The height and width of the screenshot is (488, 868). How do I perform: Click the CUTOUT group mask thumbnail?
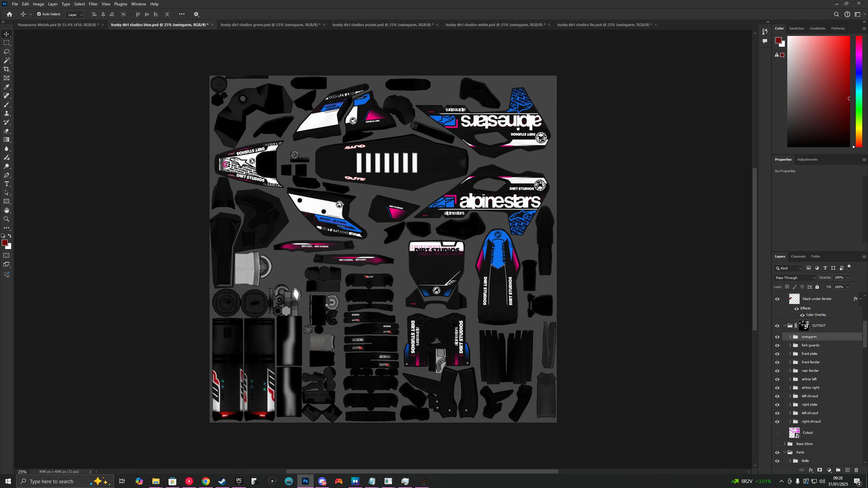coord(804,326)
